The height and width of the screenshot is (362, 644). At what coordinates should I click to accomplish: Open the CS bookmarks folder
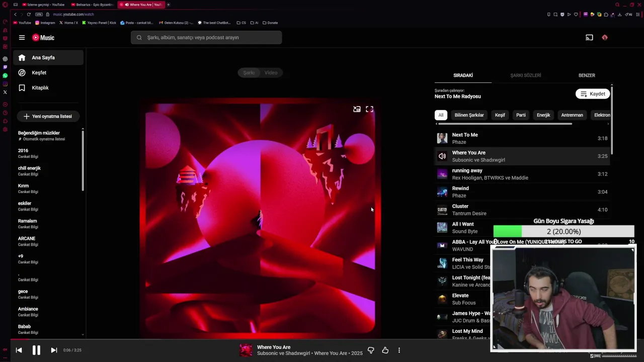pos(242,23)
